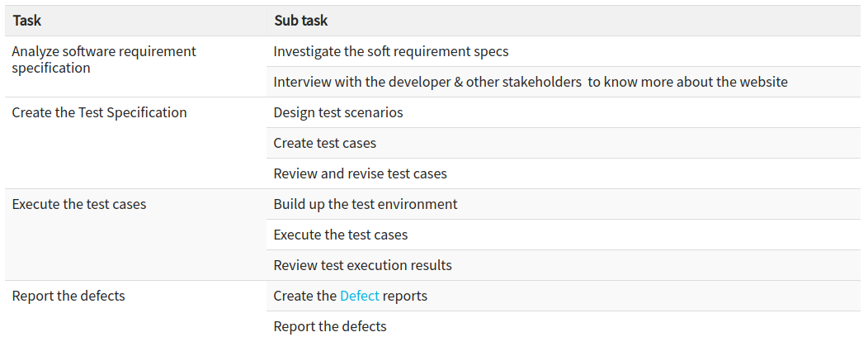This screenshot has height=337, width=868.
Task: Select the "Design test scenarios" sub task
Action: (338, 112)
